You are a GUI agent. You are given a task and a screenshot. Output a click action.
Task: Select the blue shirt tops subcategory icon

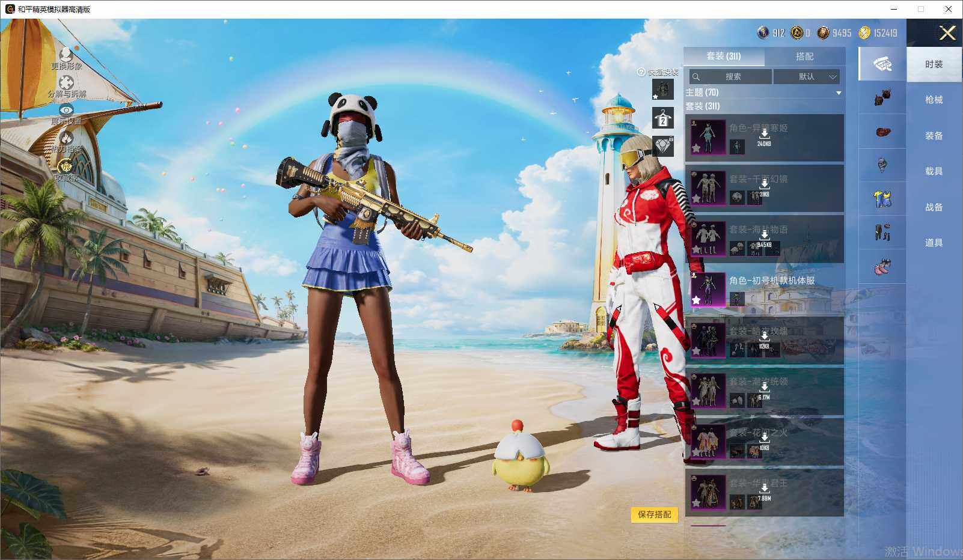click(882, 199)
